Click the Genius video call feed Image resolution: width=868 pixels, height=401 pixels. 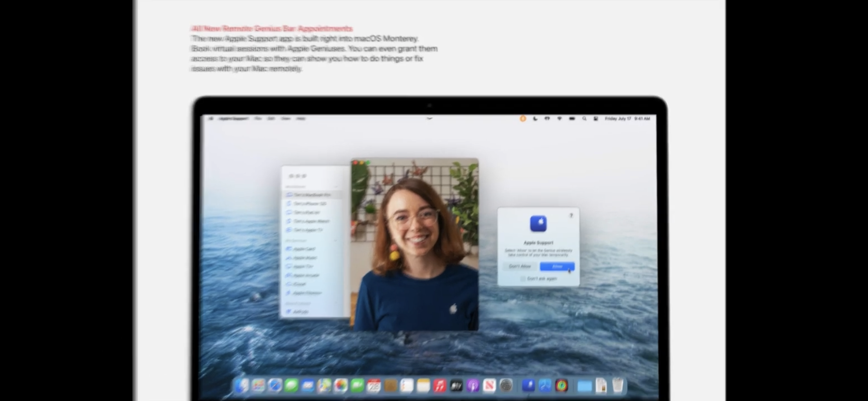point(415,245)
